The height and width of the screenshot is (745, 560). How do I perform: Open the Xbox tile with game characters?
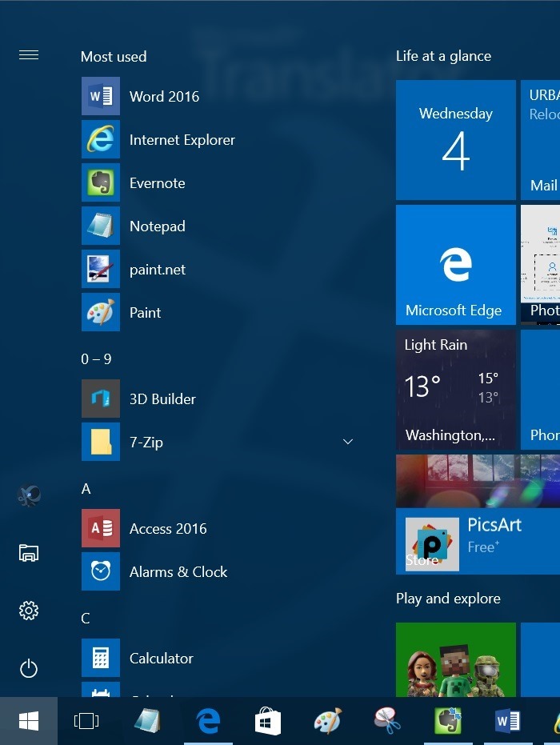pos(456,660)
